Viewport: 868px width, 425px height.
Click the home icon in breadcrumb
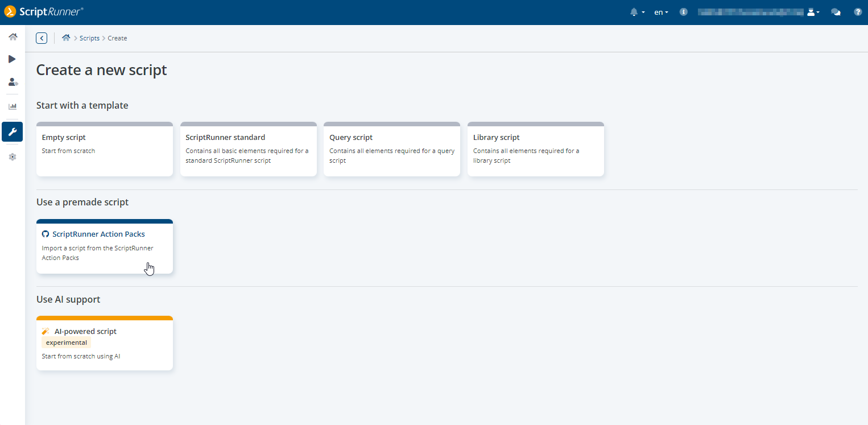tap(66, 38)
